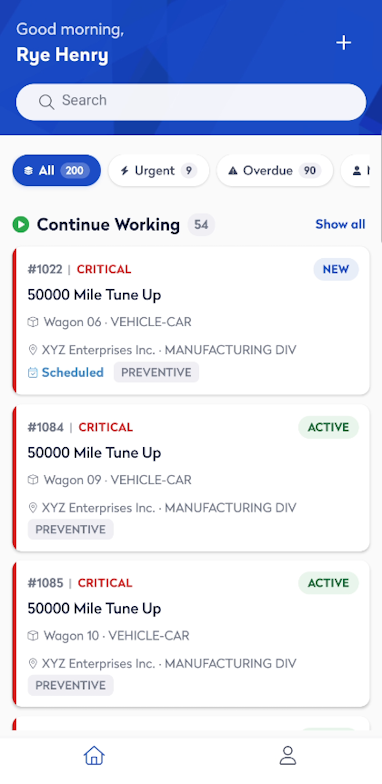Screen dimensions: 382x784
Task: Click the Show all link
Action: click(340, 224)
